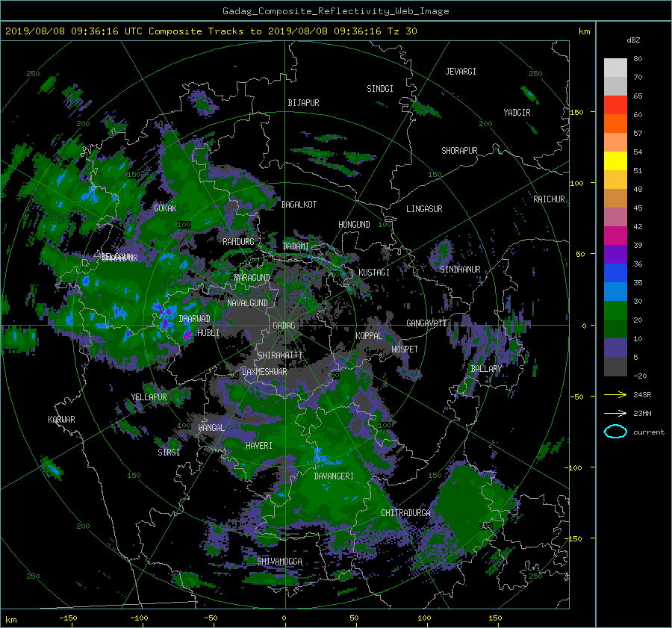
Task: Click the HOSPET city label
Action: coord(405,349)
